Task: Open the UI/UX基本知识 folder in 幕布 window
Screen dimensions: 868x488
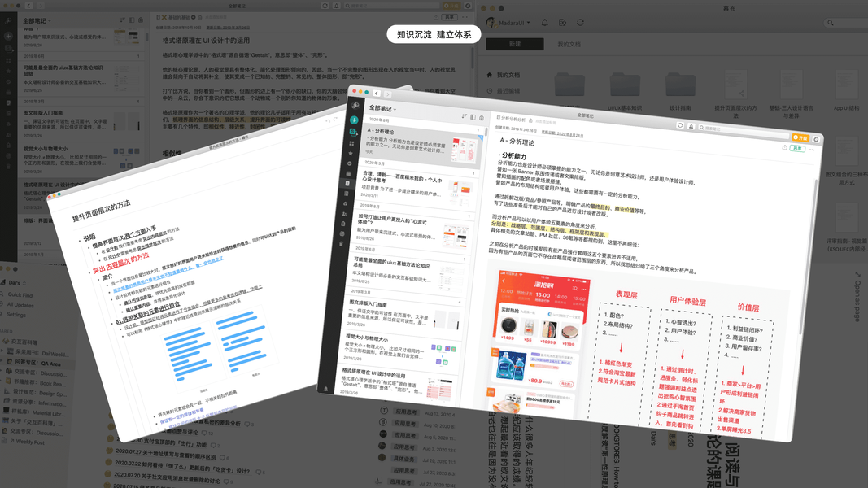Action: pos(625,91)
